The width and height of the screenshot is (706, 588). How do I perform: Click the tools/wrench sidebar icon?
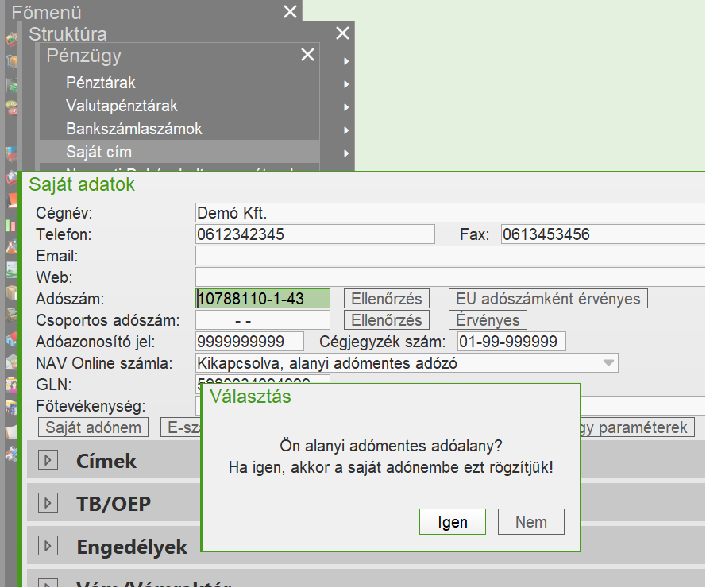(x=11, y=454)
